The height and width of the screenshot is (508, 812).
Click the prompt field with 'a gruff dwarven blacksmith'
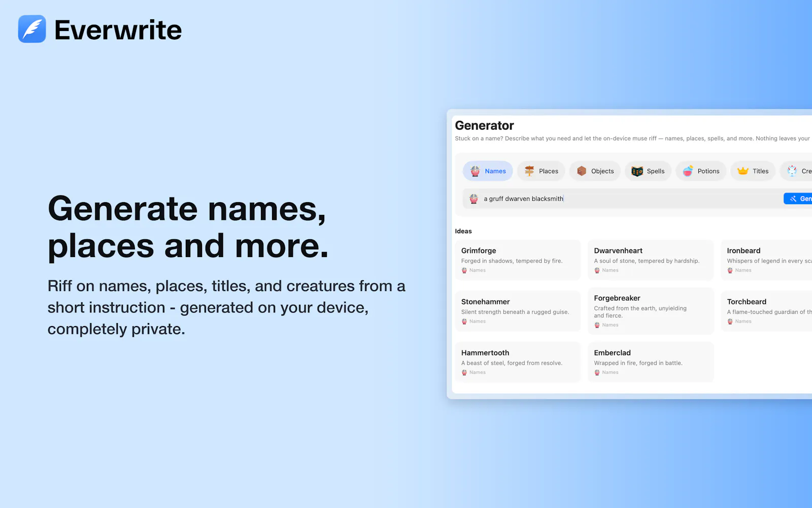[x=637, y=199]
